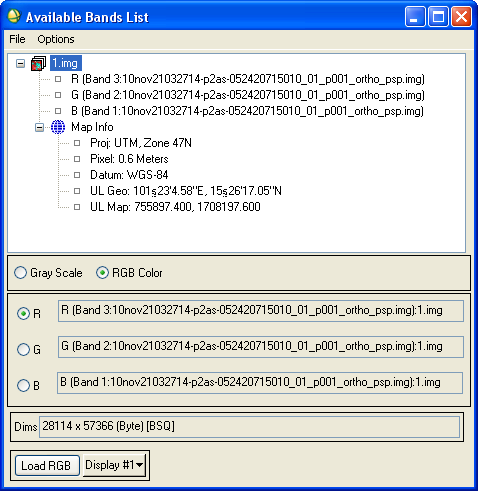Screen dimensions: 478x491
Task: Choose the G channel radio button
Action: 23,350
